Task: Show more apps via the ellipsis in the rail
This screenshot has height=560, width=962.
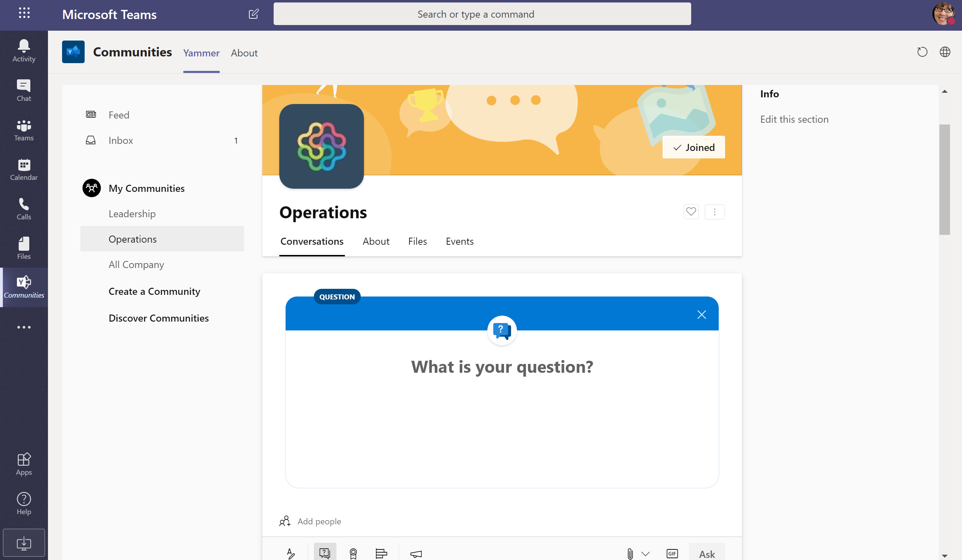Action: point(24,327)
